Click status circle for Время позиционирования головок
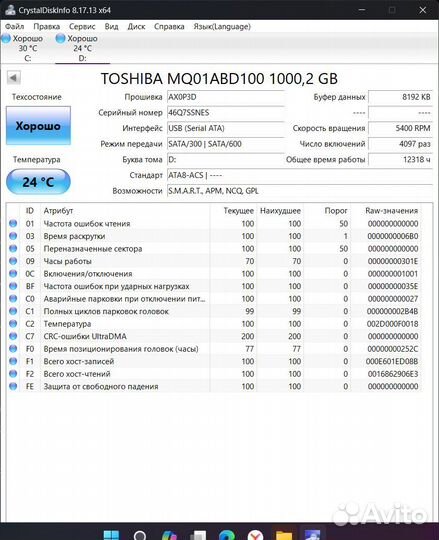Viewport: 439px width, 540px height. (13, 349)
